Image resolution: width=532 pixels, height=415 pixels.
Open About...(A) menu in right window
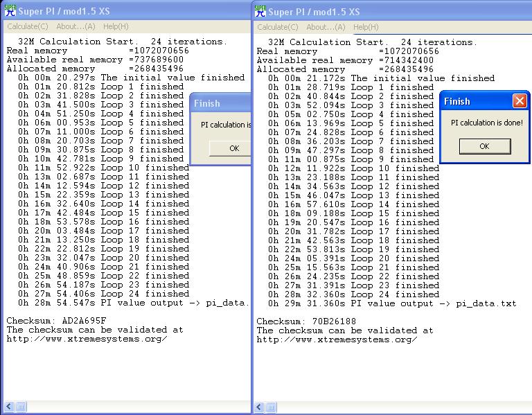pyautogui.click(x=326, y=27)
